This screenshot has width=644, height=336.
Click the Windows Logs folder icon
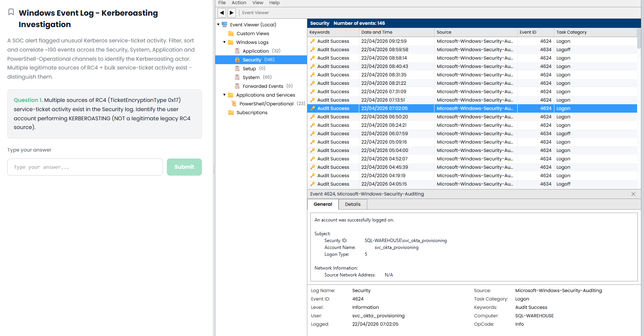point(231,42)
